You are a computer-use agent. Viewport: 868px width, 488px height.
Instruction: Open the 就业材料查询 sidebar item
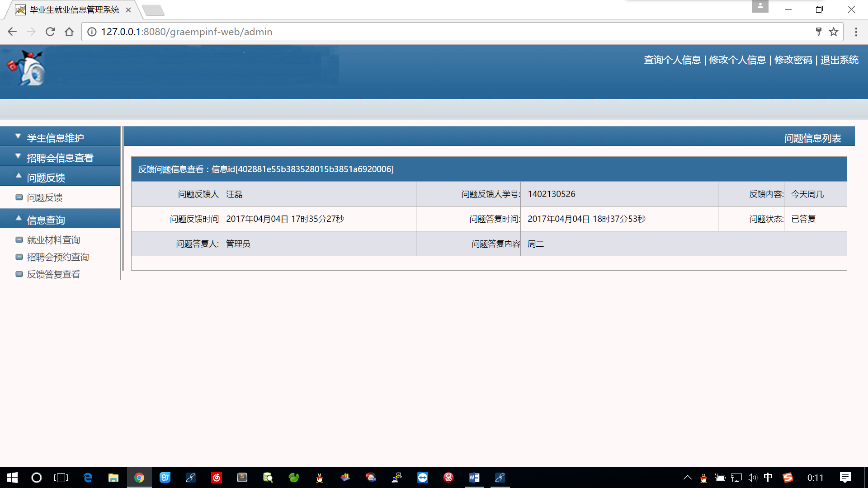pos(53,240)
